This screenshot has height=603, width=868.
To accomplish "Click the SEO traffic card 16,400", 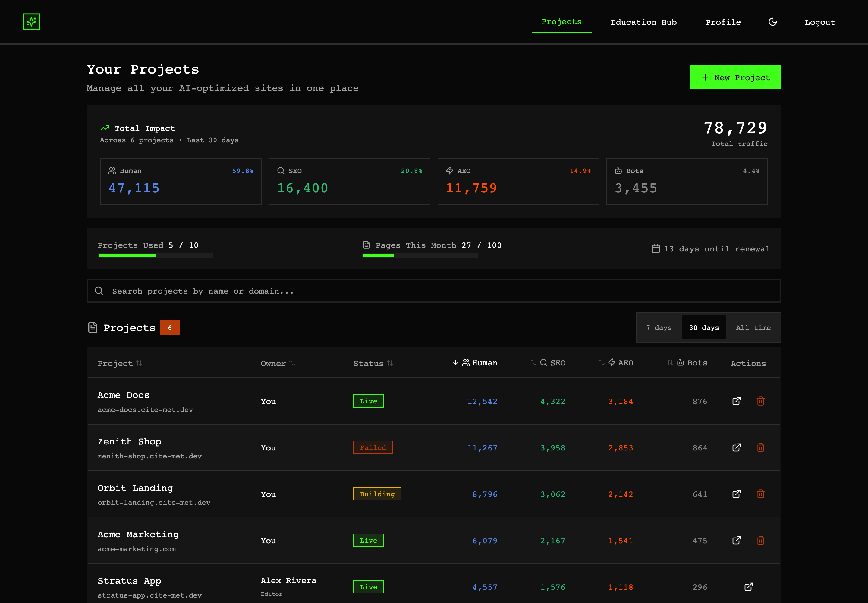I will pyautogui.click(x=349, y=182).
